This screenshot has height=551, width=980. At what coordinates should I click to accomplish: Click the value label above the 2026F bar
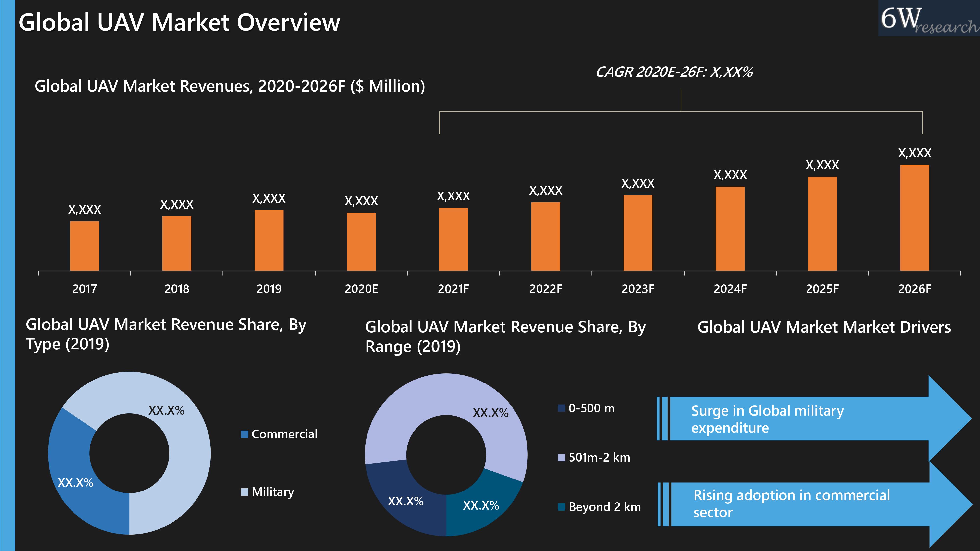(915, 153)
